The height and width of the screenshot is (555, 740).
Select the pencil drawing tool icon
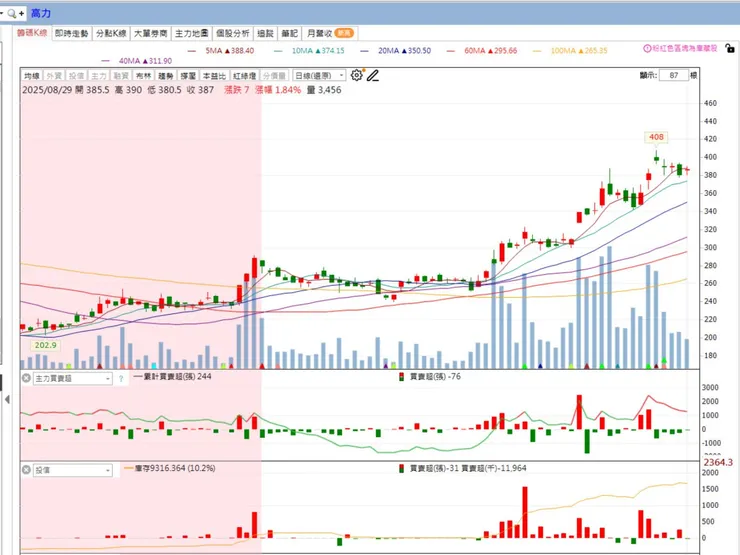pyautogui.click(x=373, y=76)
